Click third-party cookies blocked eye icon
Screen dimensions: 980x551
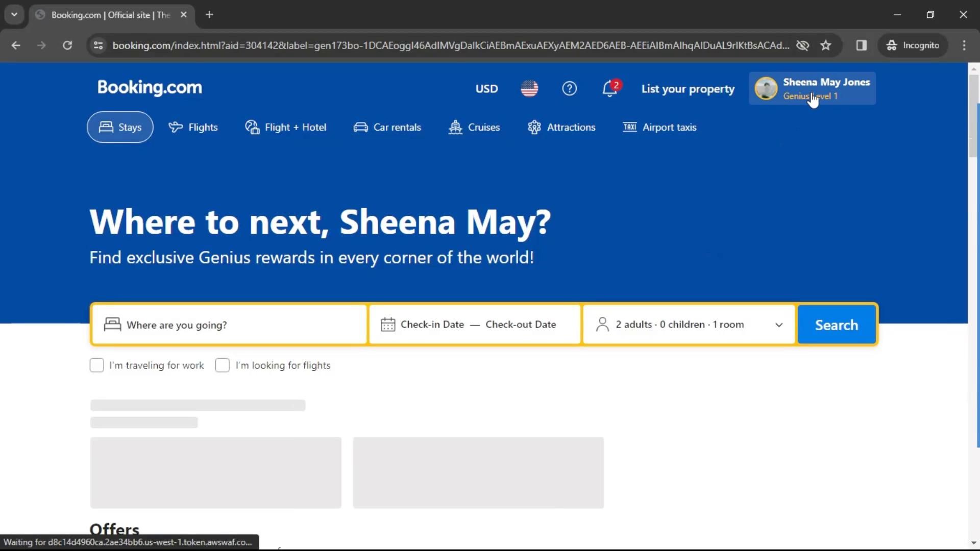click(x=802, y=45)
